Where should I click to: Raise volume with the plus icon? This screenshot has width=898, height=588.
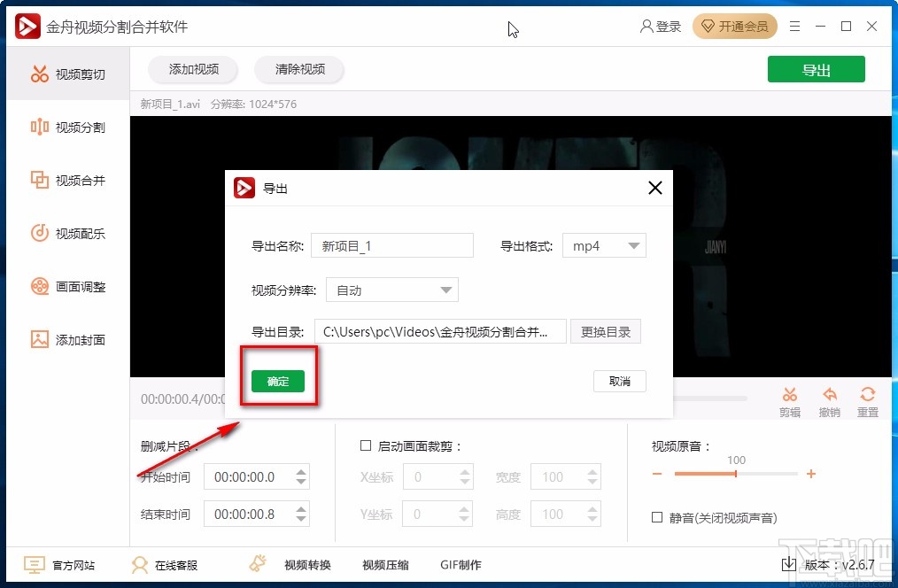811,474
